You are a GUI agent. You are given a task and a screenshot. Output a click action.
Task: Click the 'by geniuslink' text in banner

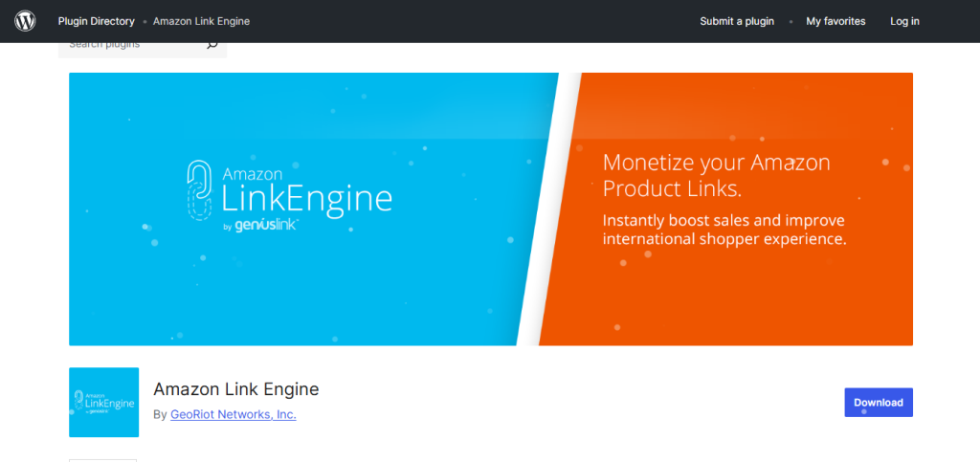261,226
